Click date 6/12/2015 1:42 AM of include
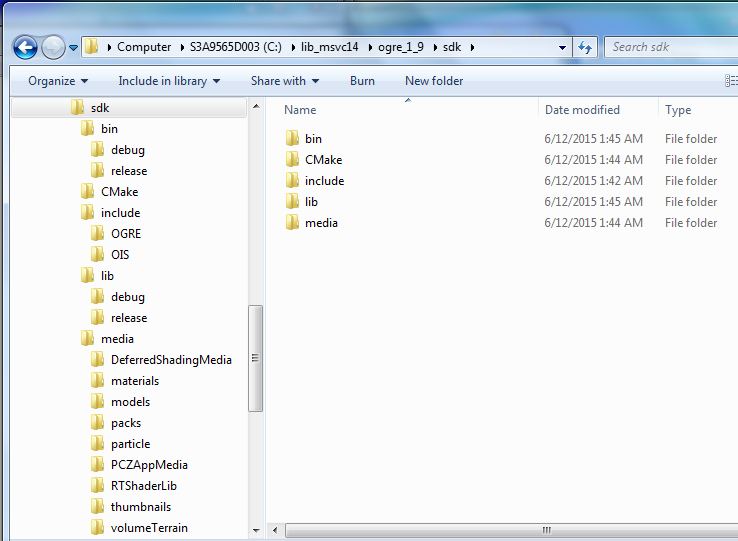 [593, 181]
